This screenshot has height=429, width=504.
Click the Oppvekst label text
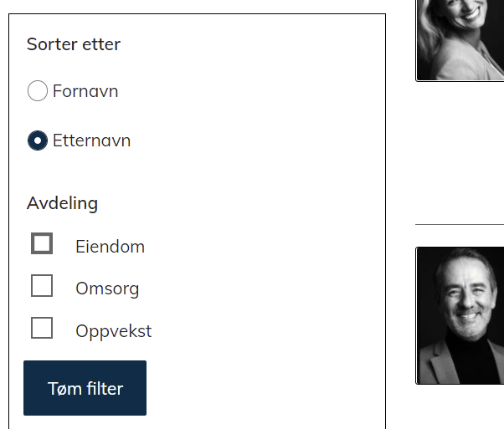pyautogui.click(x=113, y=331)
